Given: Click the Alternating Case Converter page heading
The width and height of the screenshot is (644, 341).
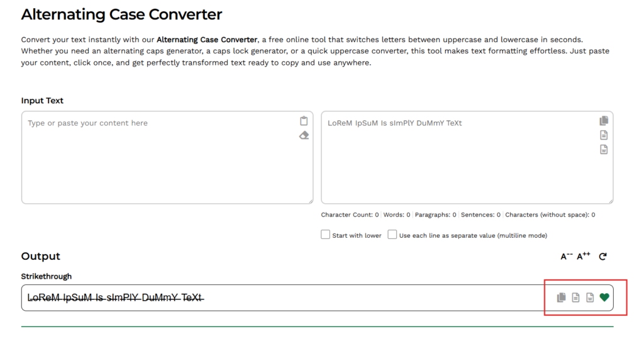Looking at the screenshot, I should coord(121,14).
